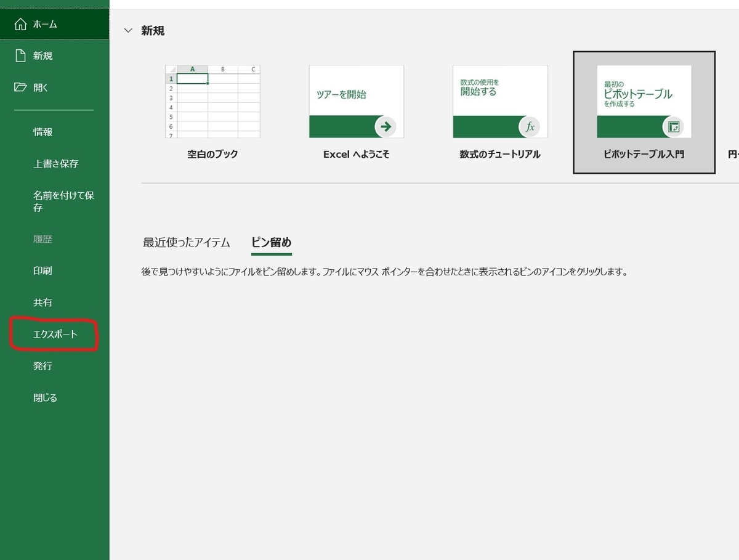Open the 情報 (Info) page
739x560 pixels.
pyautogui.click(x=42, y=131)
